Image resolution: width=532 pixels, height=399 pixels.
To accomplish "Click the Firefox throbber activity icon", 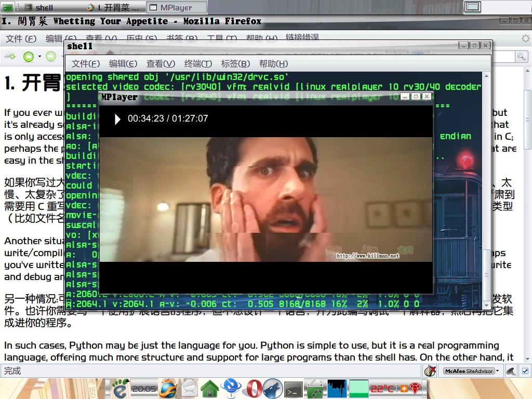I will (526, 38).
